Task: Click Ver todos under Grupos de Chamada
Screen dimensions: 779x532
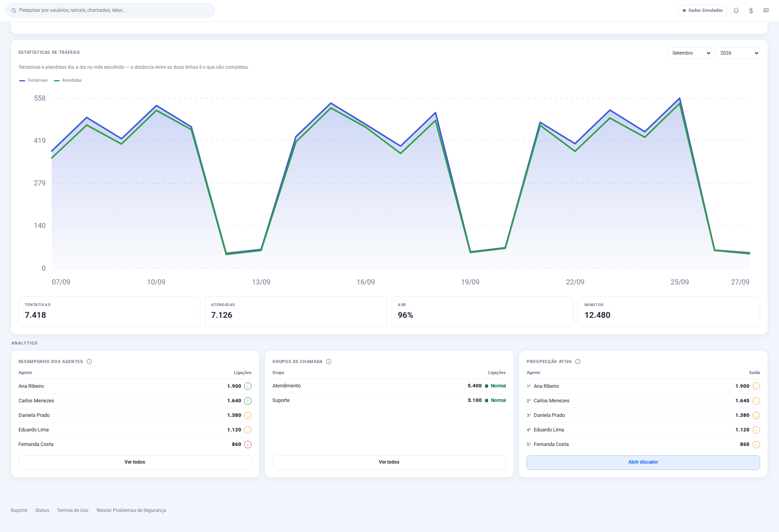Action: pyautogui.click(x=389, y=462)
